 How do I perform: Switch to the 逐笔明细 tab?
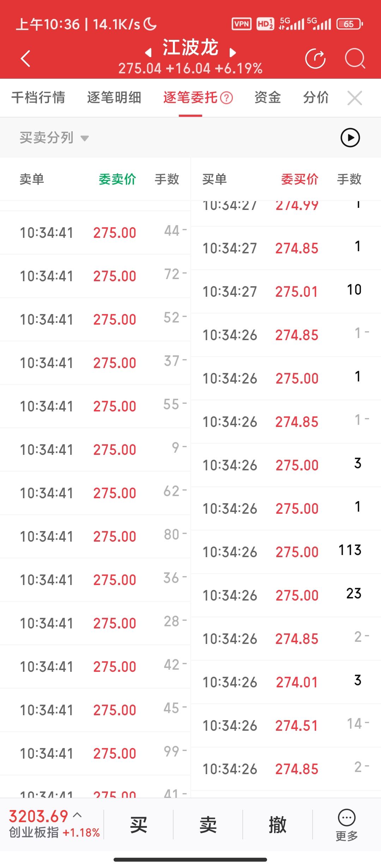tap(114, 98)
